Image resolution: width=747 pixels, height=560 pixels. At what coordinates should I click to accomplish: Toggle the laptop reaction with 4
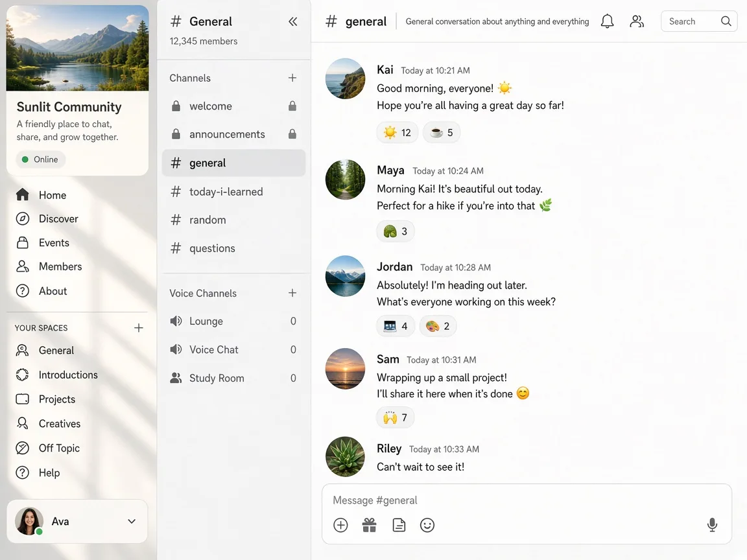pos(396,326)
